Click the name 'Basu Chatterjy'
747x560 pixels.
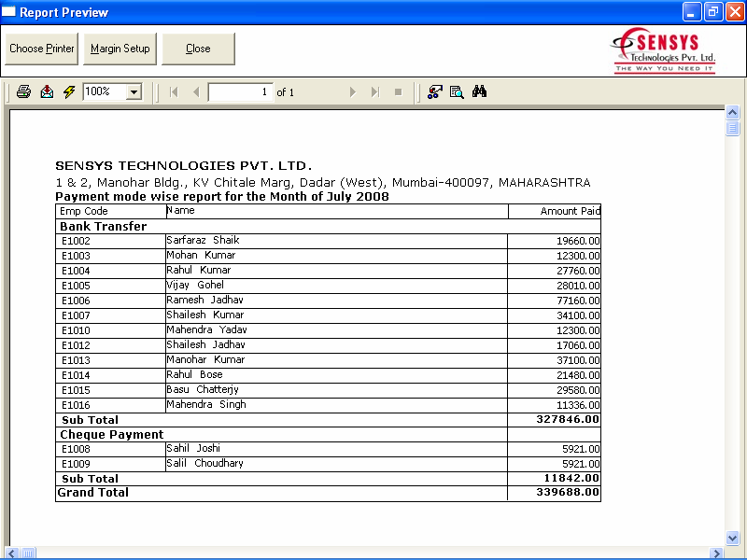[x=203, y=389]
